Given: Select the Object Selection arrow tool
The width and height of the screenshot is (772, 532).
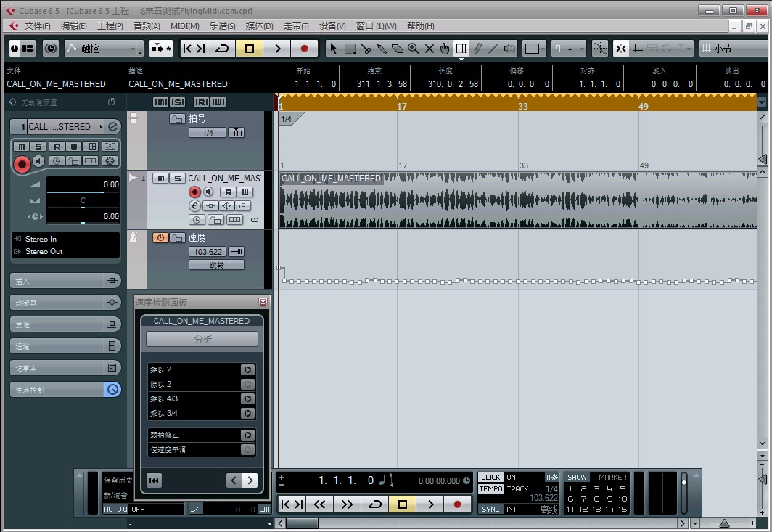Looking at the screenshot, I should click(x=333, y=49).
